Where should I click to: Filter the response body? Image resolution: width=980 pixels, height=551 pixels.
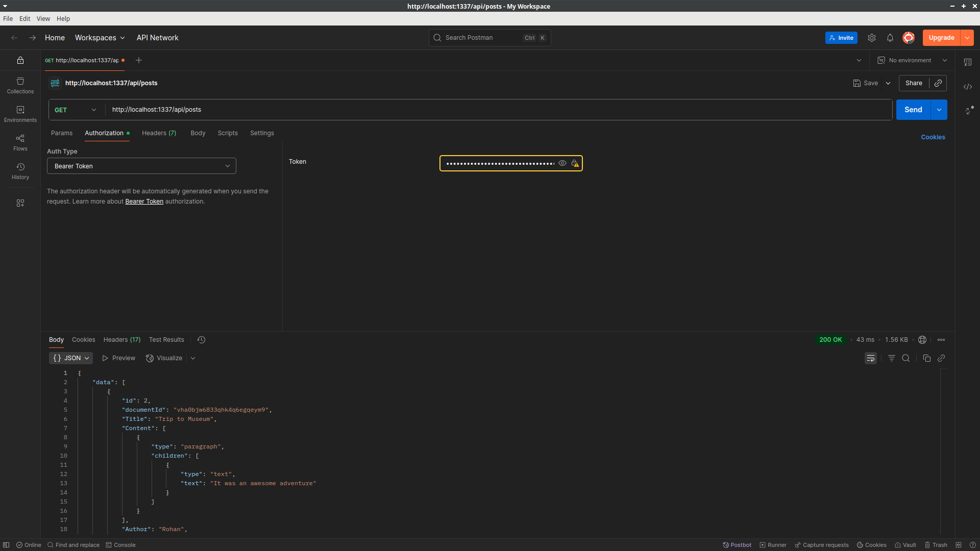point(892,358)
